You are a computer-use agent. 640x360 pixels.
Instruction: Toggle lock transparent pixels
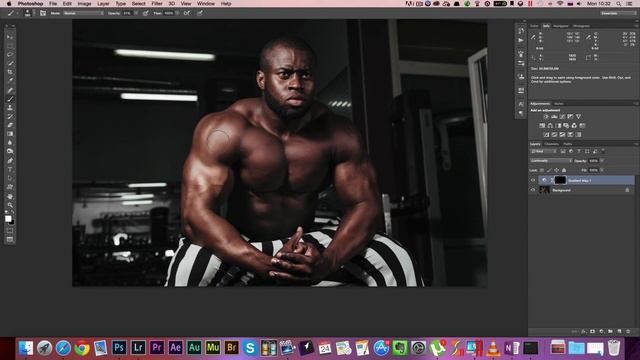542,170
